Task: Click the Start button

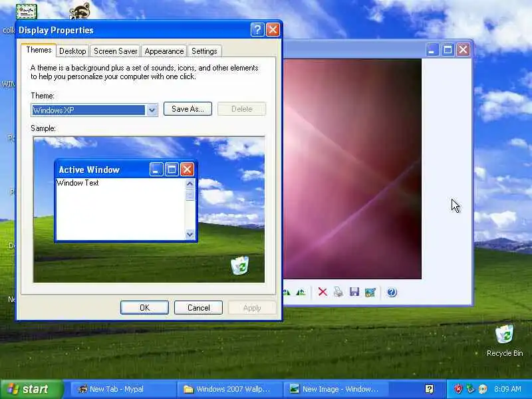Action: point(32,389)
